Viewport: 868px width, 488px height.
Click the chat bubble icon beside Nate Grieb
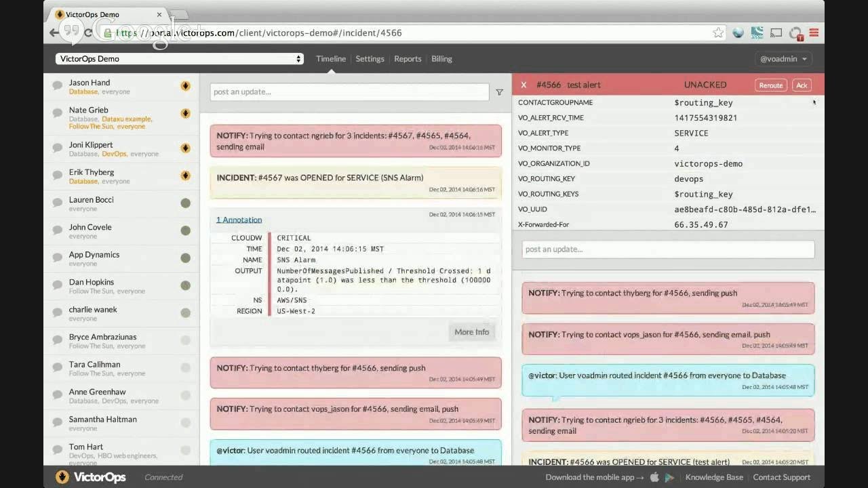[58, 113]
